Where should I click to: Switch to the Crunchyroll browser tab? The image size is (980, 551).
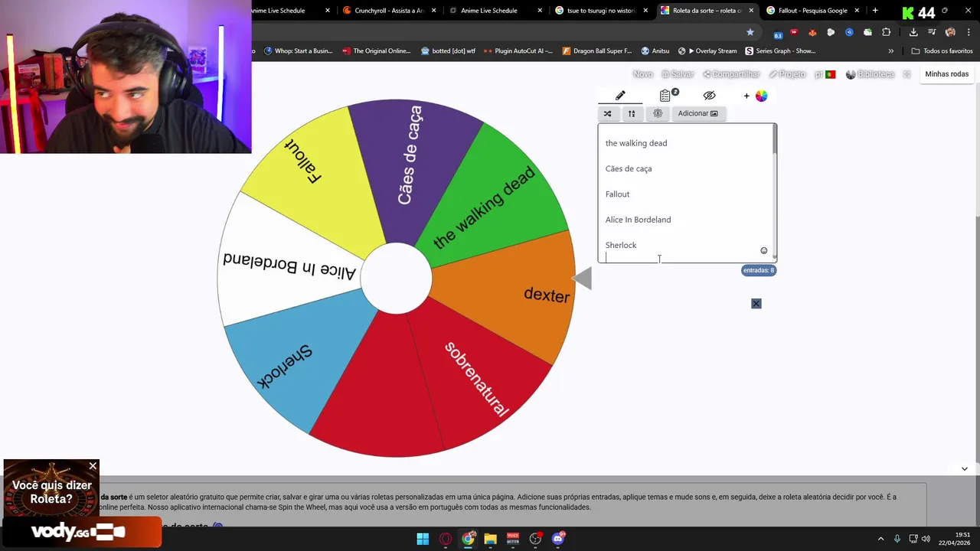[x=390, y=11]
